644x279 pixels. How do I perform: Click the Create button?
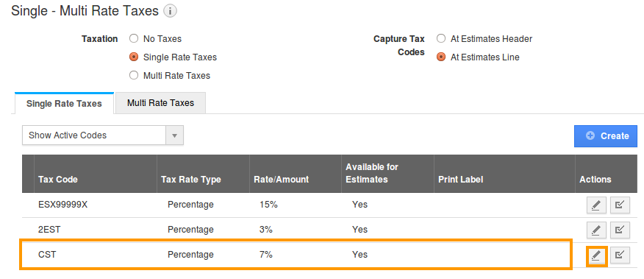tap(606, 136)
